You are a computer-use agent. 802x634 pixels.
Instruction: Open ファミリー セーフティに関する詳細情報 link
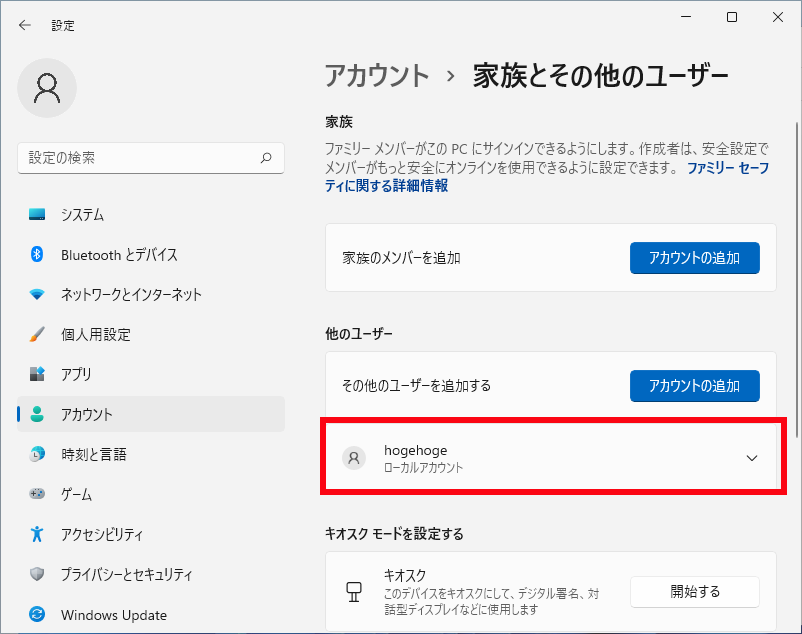547,176
